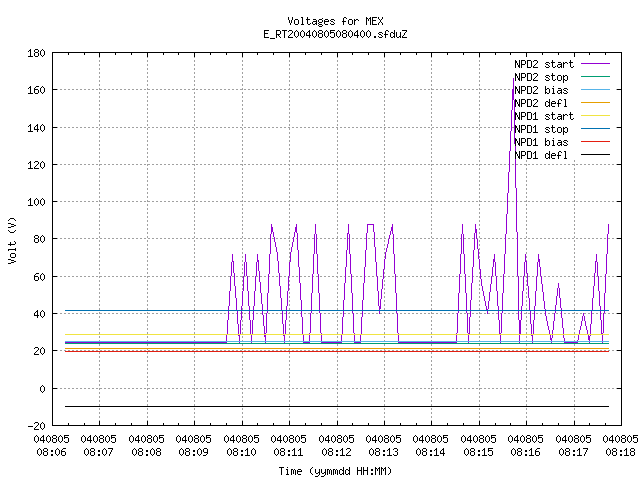Click the x-axis tick label 08:12
Screen dimensions: 640x480
[x=336, y=452]
